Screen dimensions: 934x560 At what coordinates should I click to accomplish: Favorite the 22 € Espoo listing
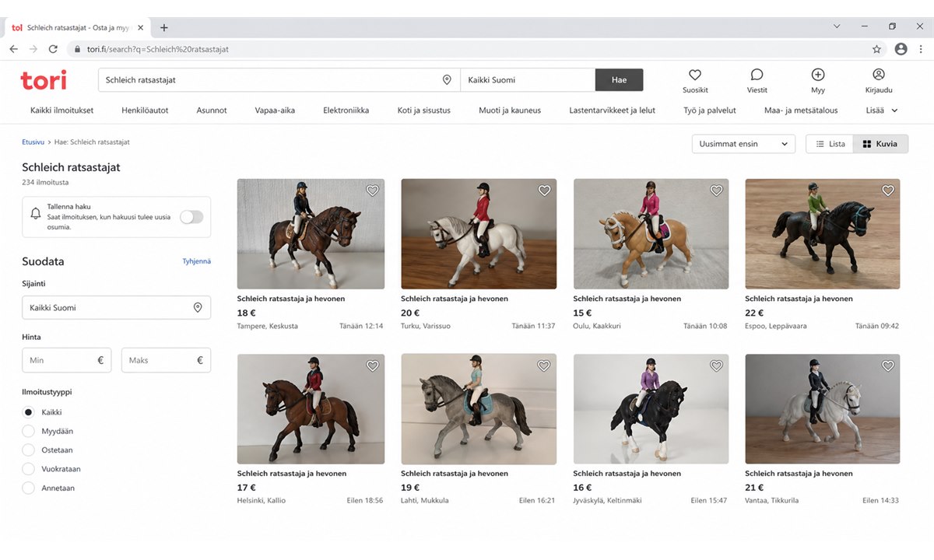click(888, 191)
